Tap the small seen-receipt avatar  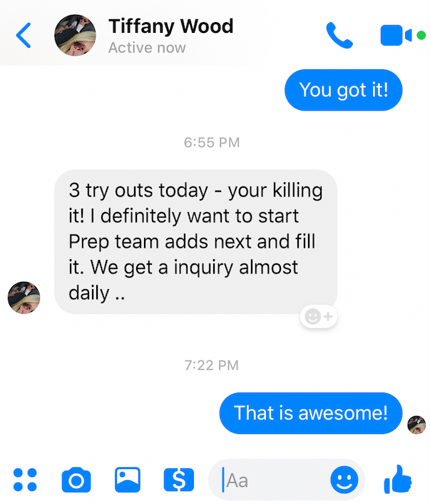click(416, 425)
